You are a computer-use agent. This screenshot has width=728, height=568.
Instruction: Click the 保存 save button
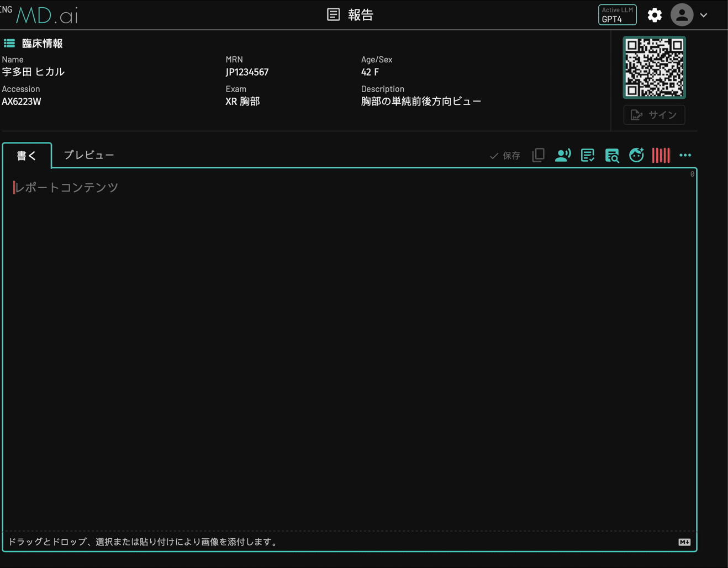[x=505, y=156]
